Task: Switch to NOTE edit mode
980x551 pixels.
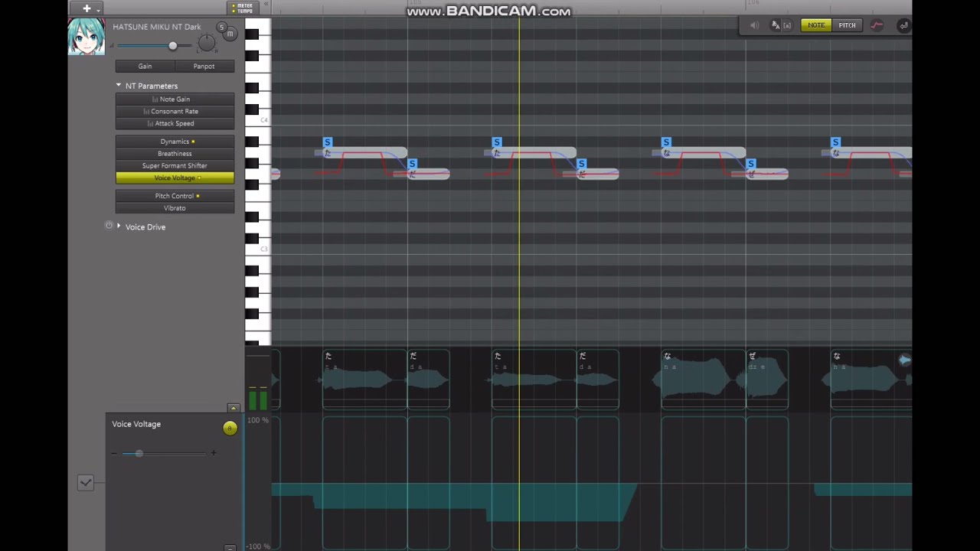Action: click(816, 25)
